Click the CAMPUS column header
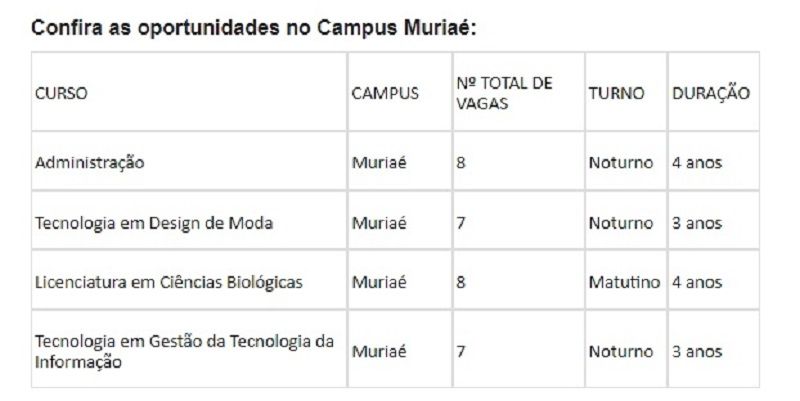The height and width of the screenshot is (401, 800). (385, 93)
